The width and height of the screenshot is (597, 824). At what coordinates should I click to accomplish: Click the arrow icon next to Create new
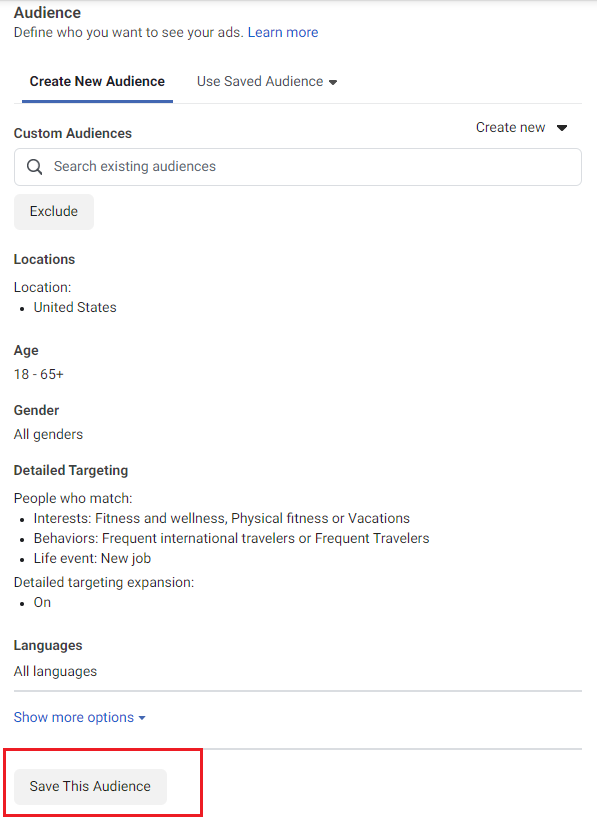tap(562, 128)
